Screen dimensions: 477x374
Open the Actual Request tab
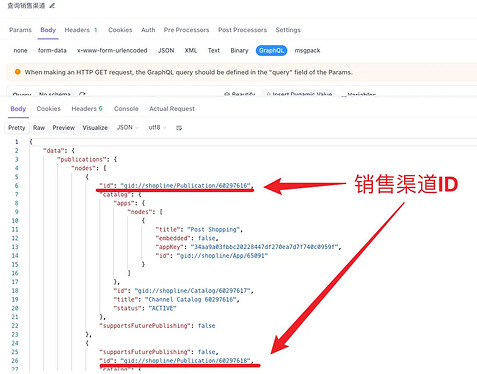(x=172, y=109)
